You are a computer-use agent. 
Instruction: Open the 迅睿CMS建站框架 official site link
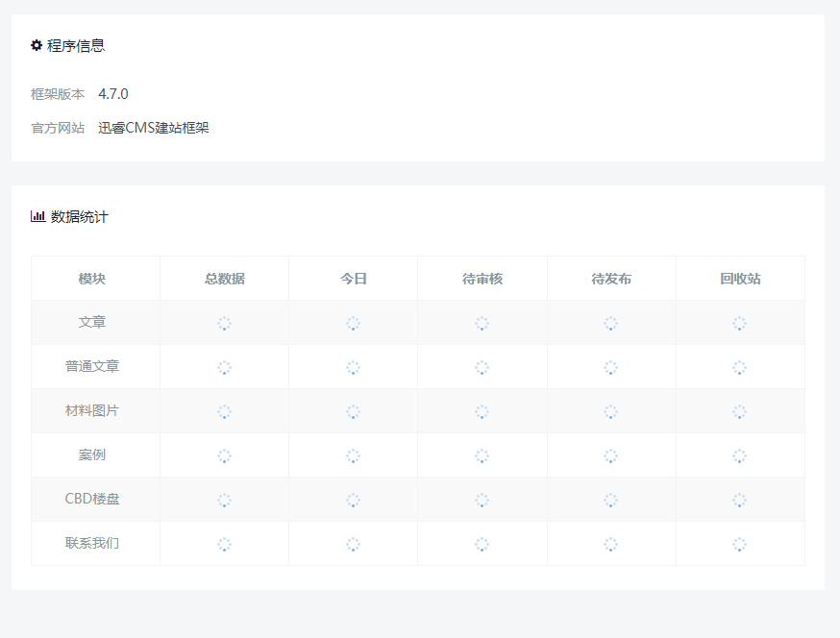point(153,128)
